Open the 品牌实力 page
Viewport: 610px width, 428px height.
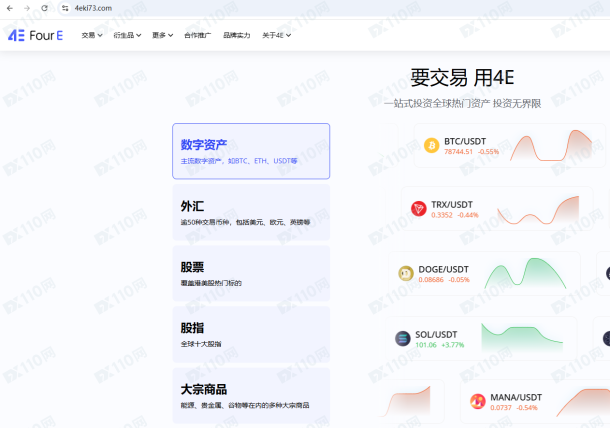coord(237,35)
